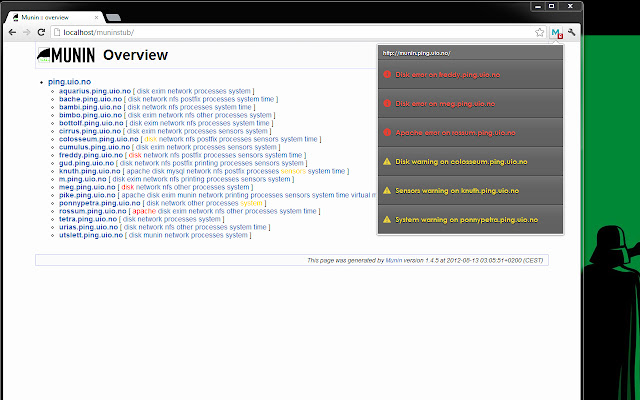This screenshot has width=640, height=400.
Task: Open bimbo.ping.uio.no host link
Action: tap(90, 115)
